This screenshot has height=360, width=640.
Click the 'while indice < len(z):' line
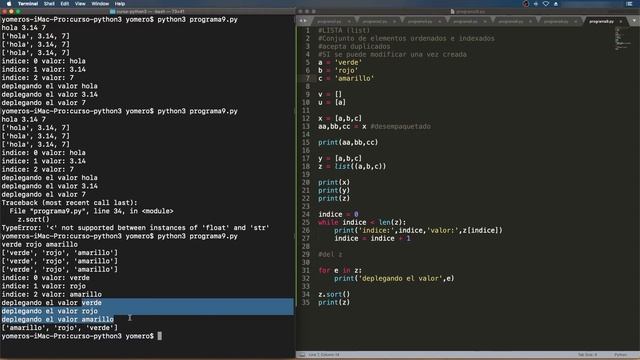point(362,222)
